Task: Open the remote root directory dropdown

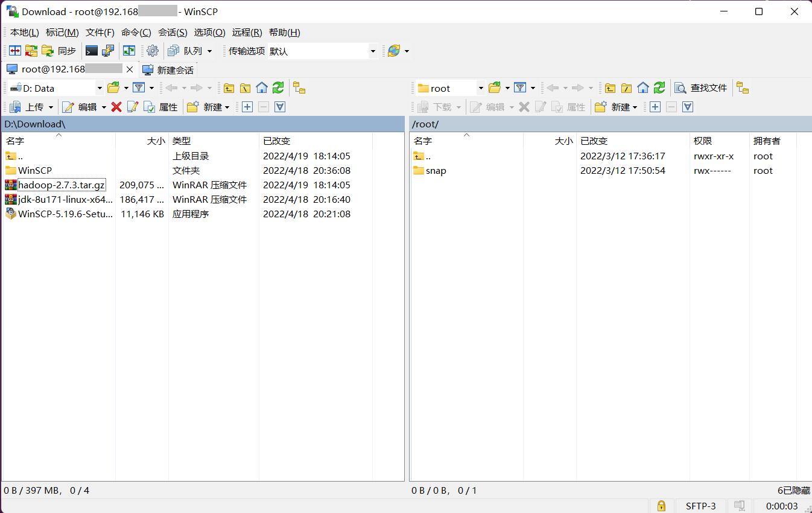Action: (x=451, y=88)
